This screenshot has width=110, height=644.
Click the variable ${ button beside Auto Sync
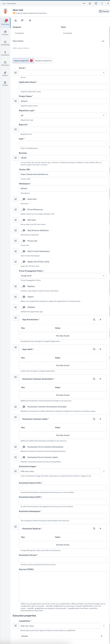pyautogui.click(x=15, y=199)
